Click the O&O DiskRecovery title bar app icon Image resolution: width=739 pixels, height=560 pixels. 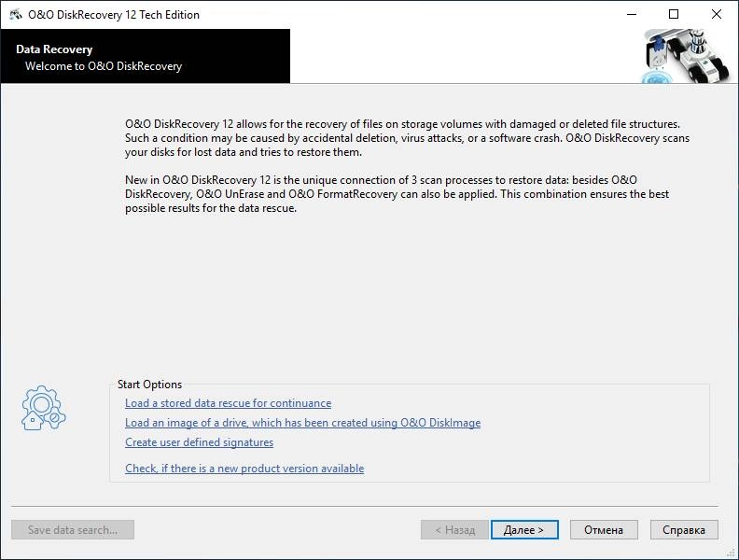coord(16,15)
